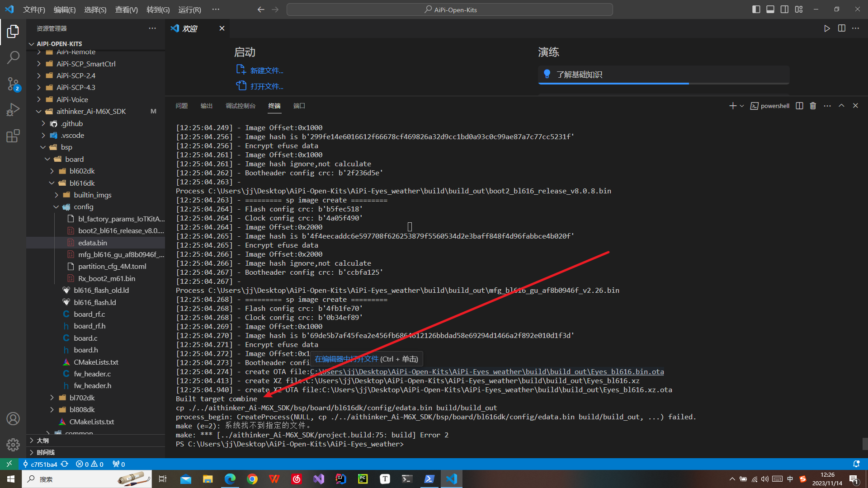Expand the AiPi-Voice folder
Viewport: 868px width, 488px height.
(x=72, y=99)
